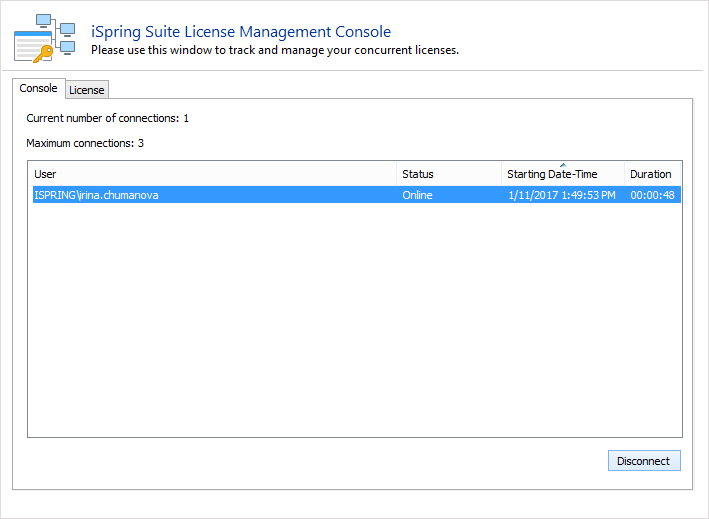This screenshot has height=519, width=709.
Task: Select the Console tab
Action: coord(39,89)
